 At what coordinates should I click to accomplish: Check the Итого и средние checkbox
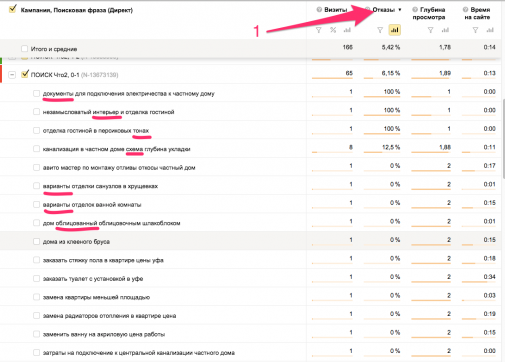tap(24, 49)
